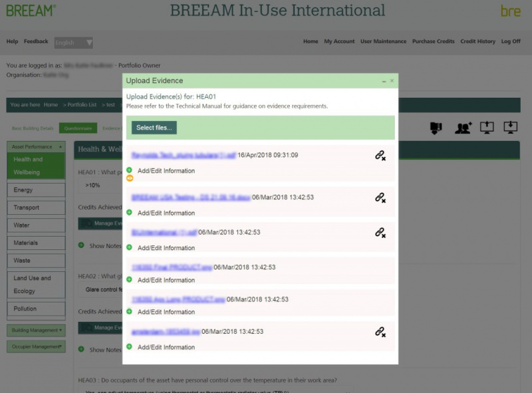Open the HEA02 Glare control answer dropdown
Viewport: 532px width, 393px height.
pyautogui.click(x=100, y=289)
